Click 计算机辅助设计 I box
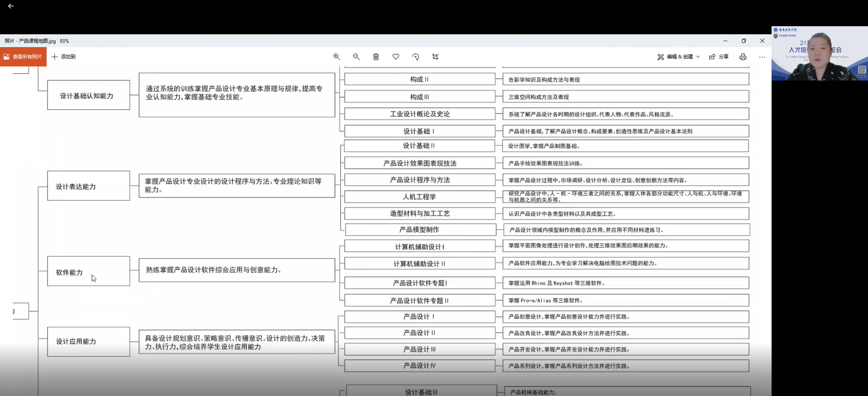Viewport: 868px width, 396px height. tap(420, 246)
